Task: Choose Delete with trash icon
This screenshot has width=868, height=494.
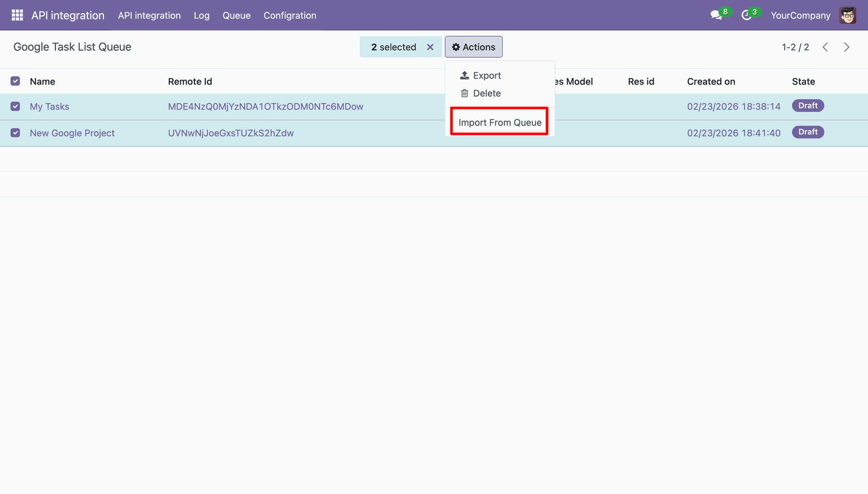Action: click(x=481, y=93)
